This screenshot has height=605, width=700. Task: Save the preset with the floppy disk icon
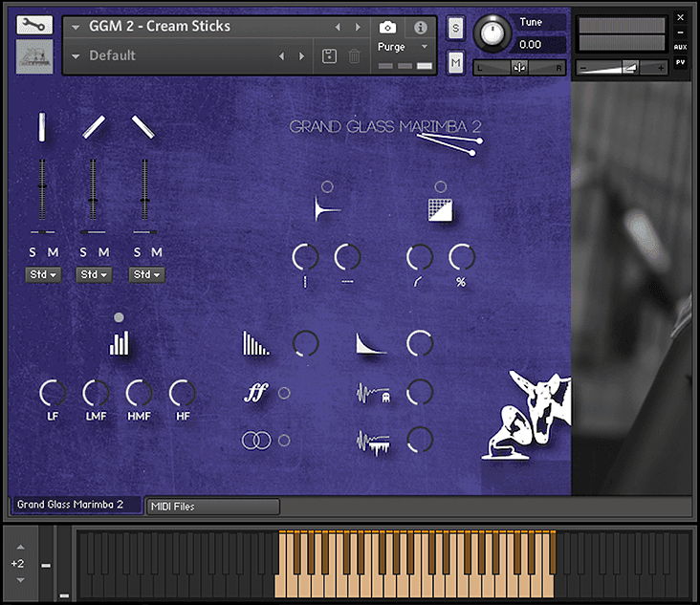click(330, 56)
